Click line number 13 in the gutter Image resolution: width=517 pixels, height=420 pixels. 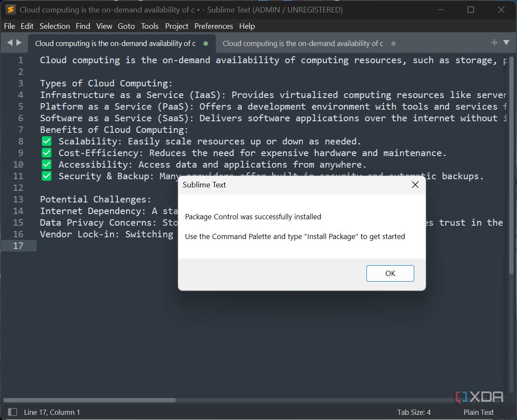tap(18, 199)
